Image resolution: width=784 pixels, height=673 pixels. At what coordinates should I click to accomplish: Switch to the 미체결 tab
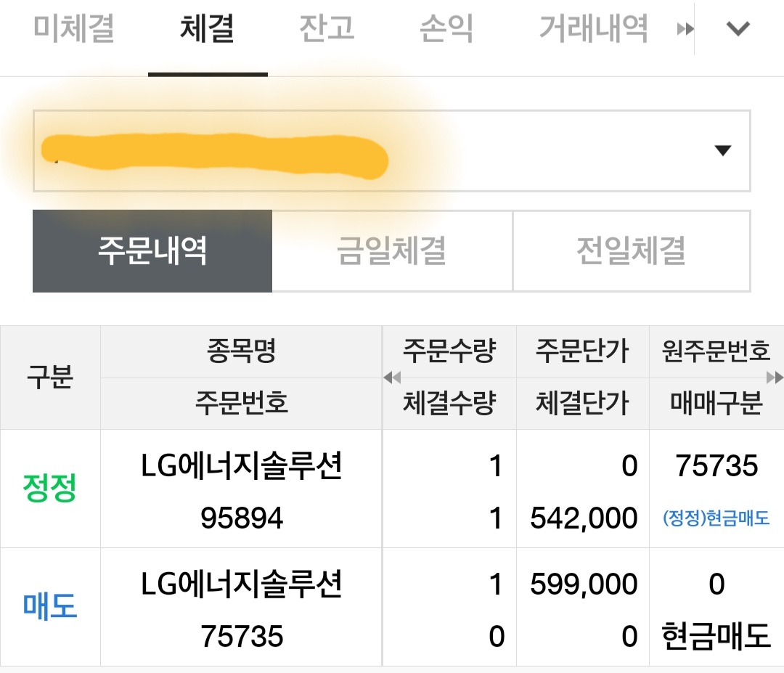(x=74, y=28)
